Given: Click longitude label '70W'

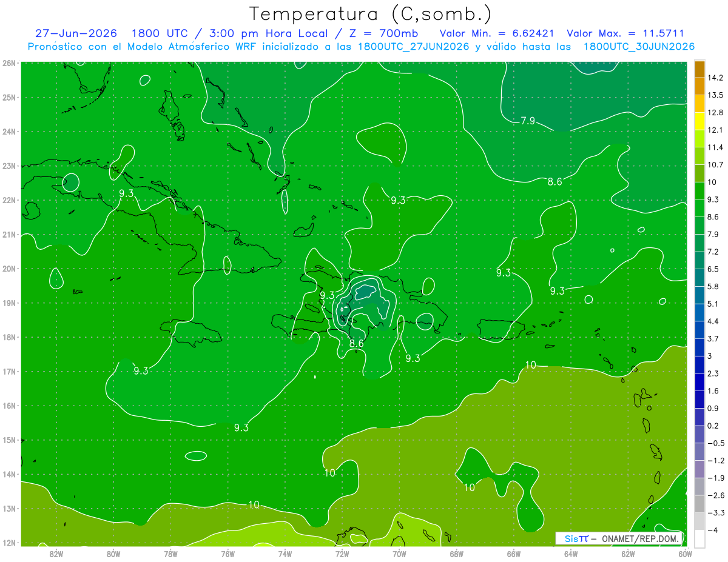Looking at the screenshot, I should point(399,554).
